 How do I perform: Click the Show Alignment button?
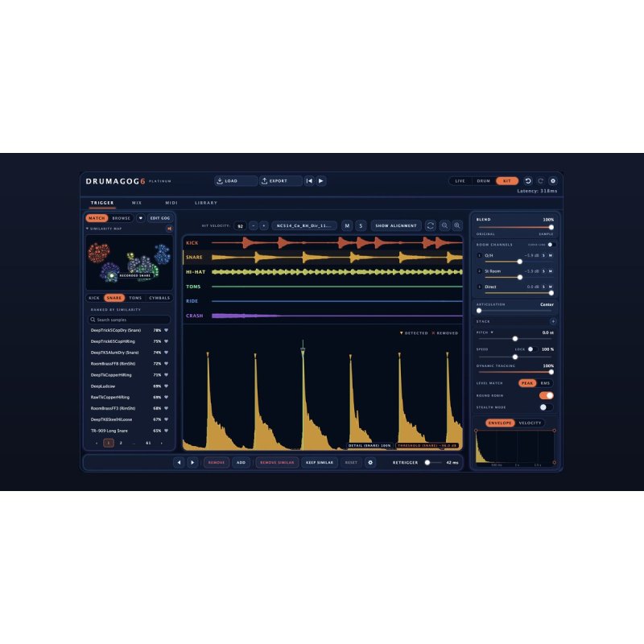[x=396, y=225]
